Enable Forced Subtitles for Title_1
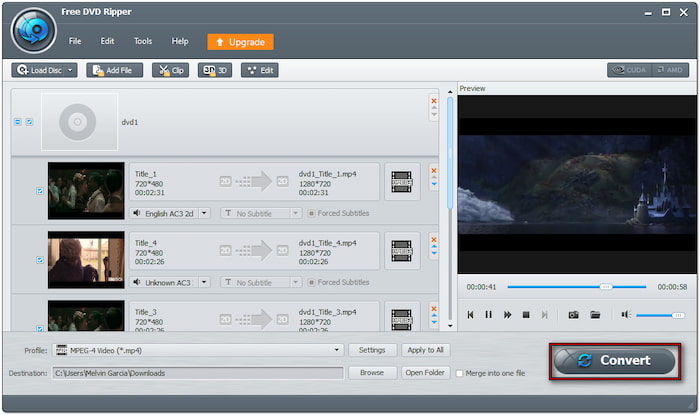The image size is (700, 415). 311,213
